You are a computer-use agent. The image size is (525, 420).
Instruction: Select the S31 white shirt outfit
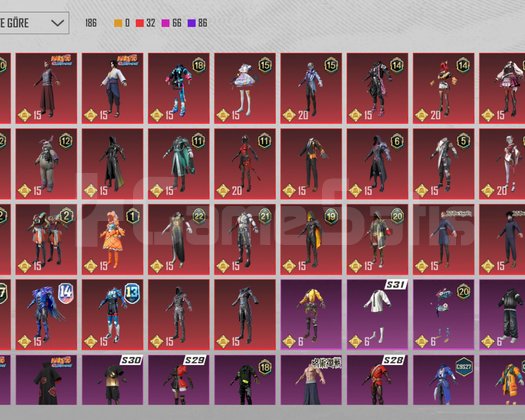(x=377, y=315)
